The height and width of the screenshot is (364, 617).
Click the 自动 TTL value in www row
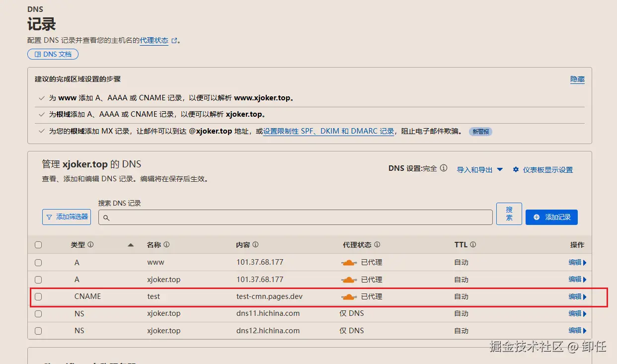pos(461,262)
